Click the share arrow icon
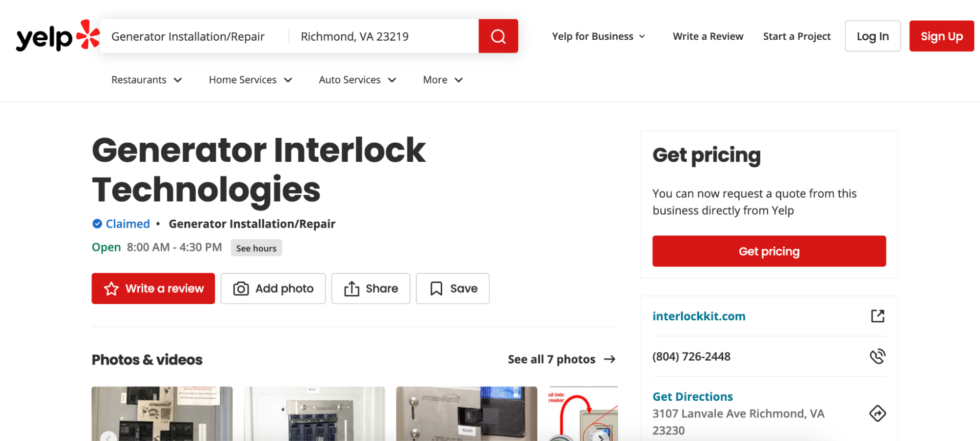Screen dimensions: 980x441 [x=352, y=288]
